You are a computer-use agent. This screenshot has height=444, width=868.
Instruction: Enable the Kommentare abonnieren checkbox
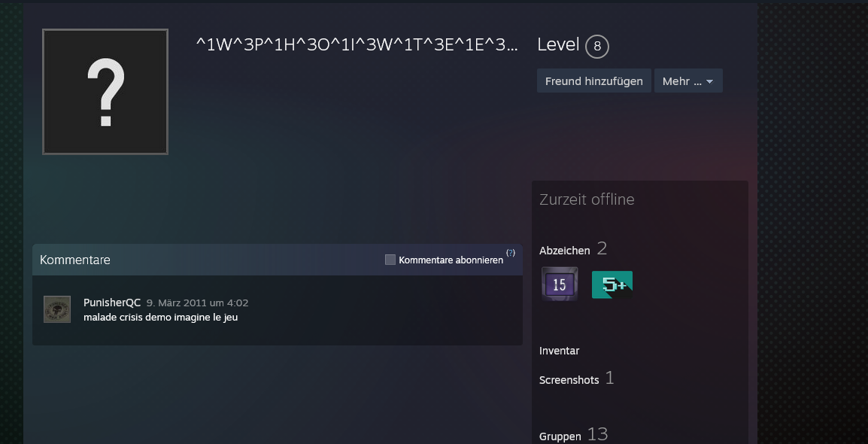point(390,260)
